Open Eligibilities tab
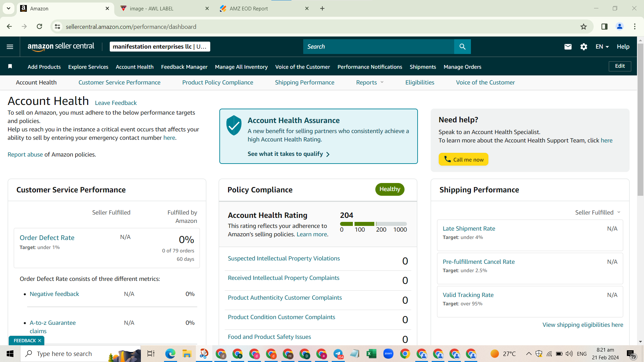This screenshot has height=362, width=644. [x=420, y=82]
